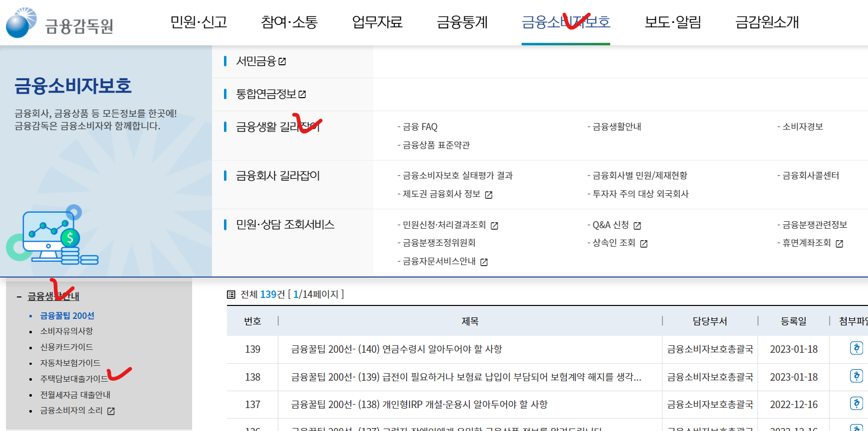Click external-link icon beside 서민금융

(x=282, y=61)
